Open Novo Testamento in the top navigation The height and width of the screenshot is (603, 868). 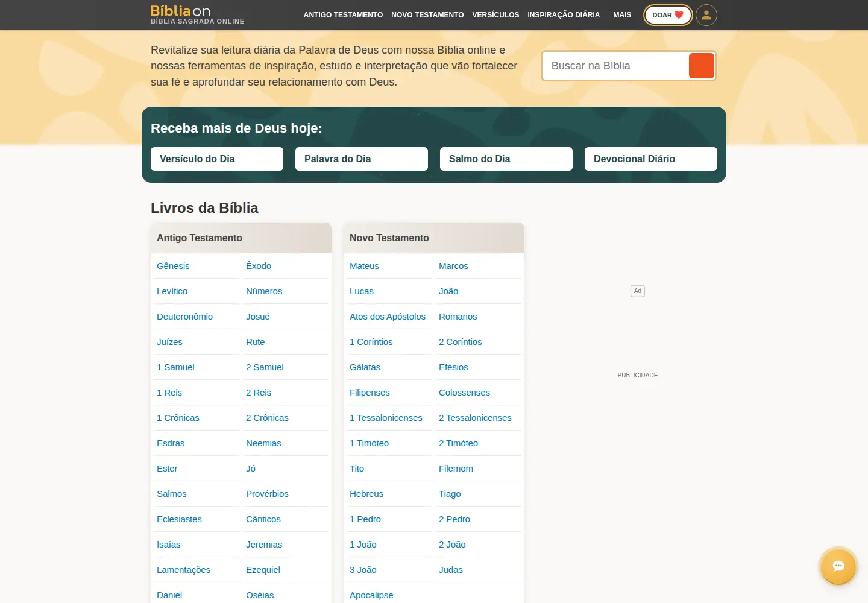tap(427, 15)
